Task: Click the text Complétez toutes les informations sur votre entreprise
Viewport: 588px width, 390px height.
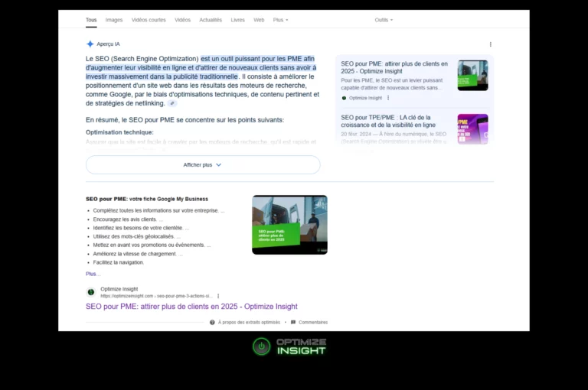Action: point(155,210)
